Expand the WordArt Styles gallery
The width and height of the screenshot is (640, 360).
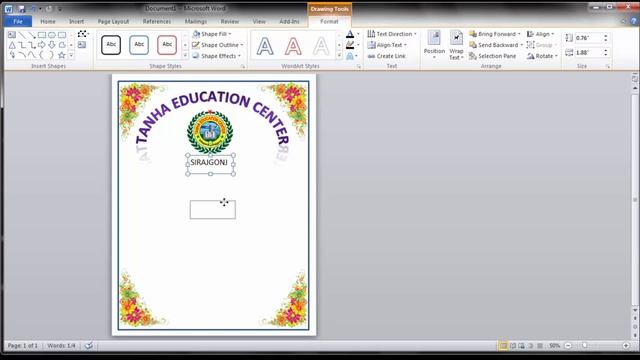[x=339, y=56]
